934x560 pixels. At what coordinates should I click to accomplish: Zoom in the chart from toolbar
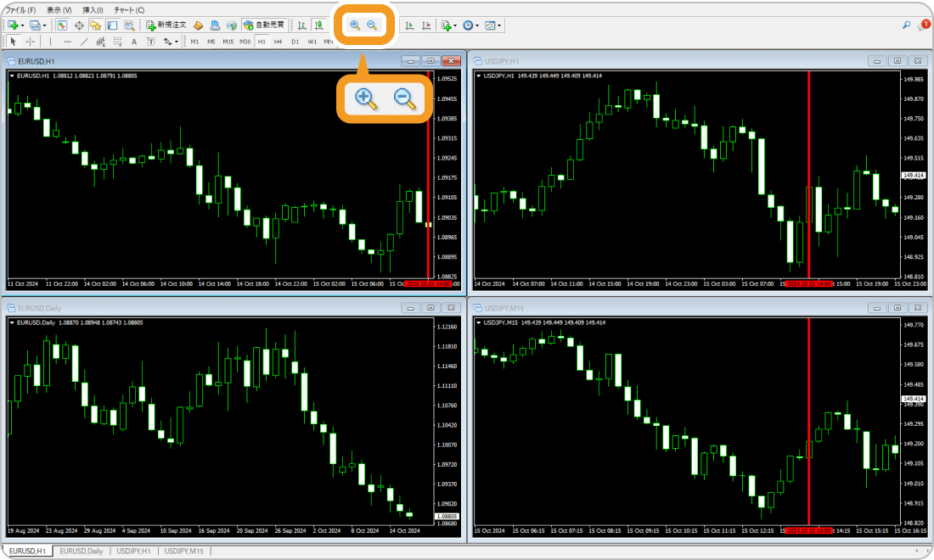[355, 25]
